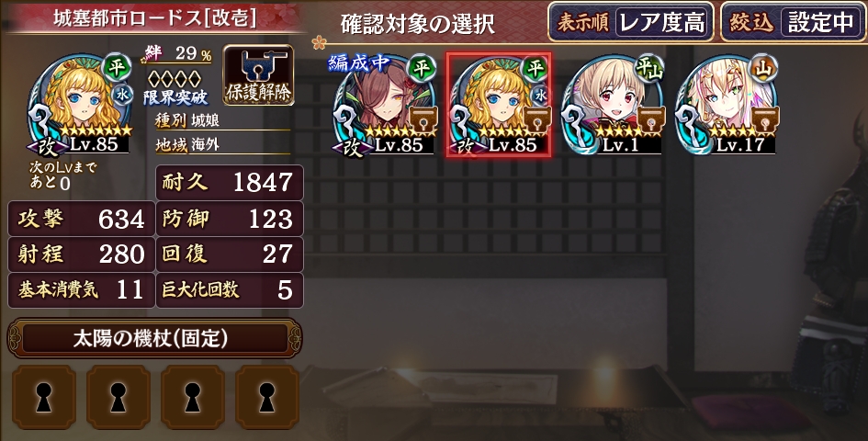Click the large character portrait in detail panel
Image resolution: width=868 pixels, height=441 pixels.
coord(80,106)
